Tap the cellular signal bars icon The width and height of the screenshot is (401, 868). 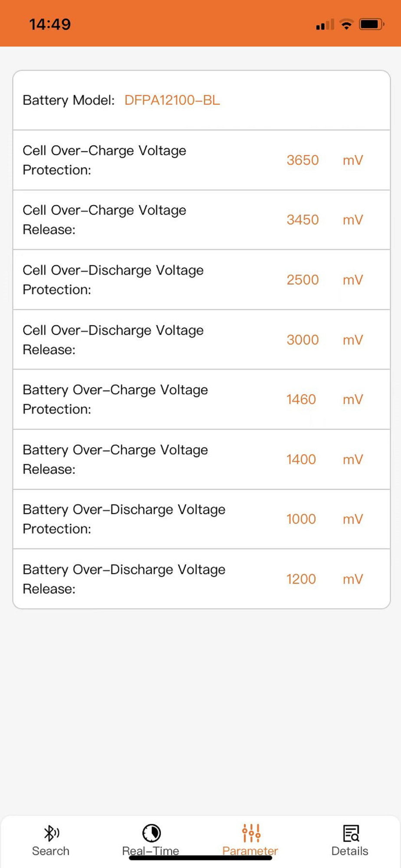click(x=325, y=25)
